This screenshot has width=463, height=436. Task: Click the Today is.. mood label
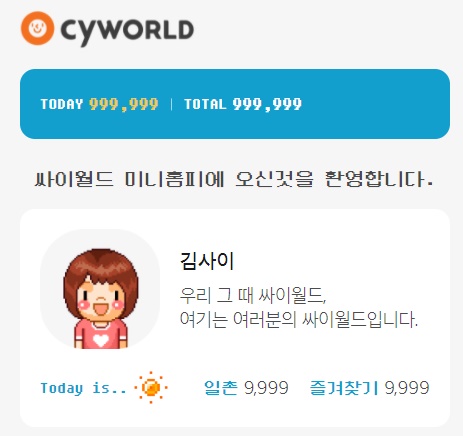[83, 388]
